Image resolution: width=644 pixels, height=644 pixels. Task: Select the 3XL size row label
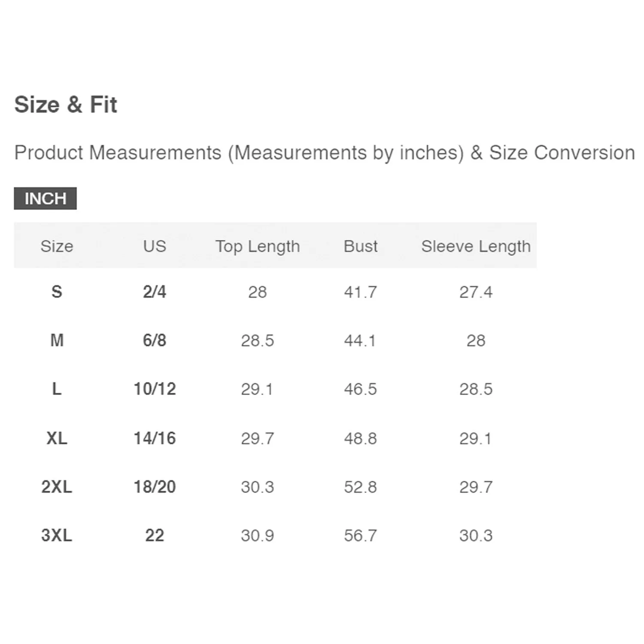click(x=57, y=535)
